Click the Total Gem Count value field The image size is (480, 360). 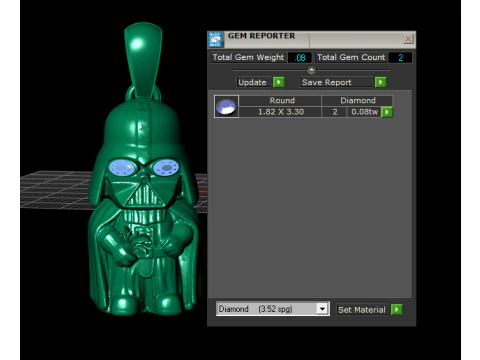tap(400, 58)
